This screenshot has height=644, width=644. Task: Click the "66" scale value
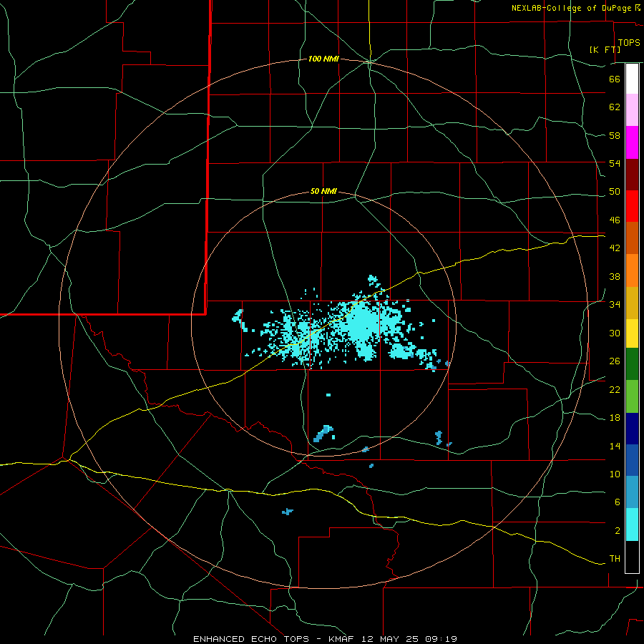(615, 79)
